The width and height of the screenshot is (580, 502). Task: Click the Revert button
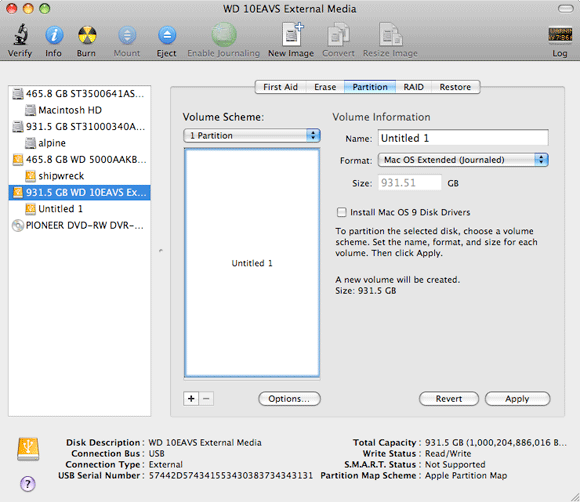(x=449, y=399)
